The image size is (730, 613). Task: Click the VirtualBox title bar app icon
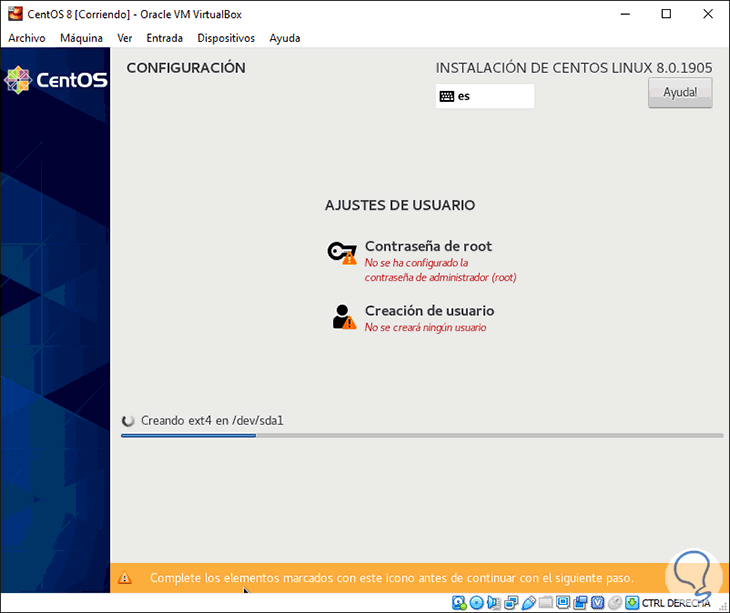tap(15, 13)
